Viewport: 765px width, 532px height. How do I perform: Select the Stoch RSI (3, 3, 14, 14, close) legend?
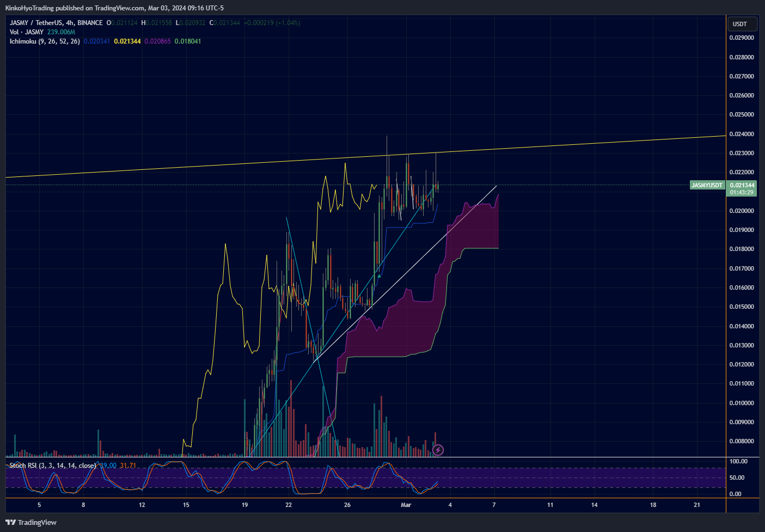(x=53, y=466)
